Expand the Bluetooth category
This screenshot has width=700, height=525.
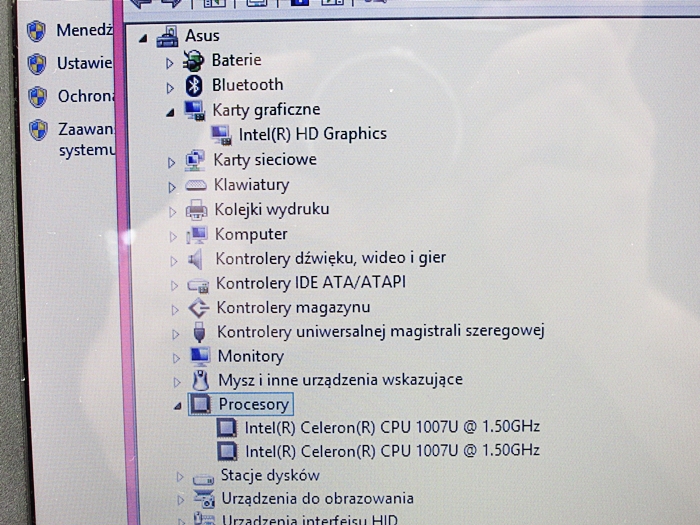[170, 88]
